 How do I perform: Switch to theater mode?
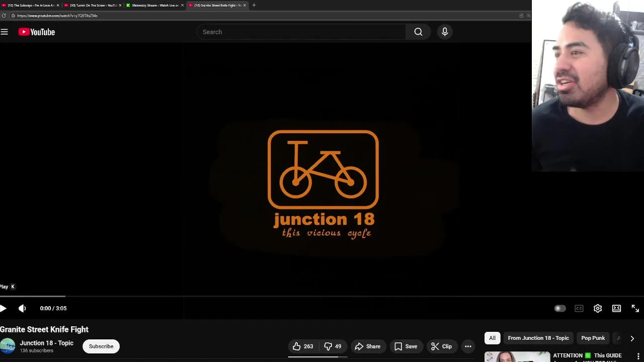(616, 308)
